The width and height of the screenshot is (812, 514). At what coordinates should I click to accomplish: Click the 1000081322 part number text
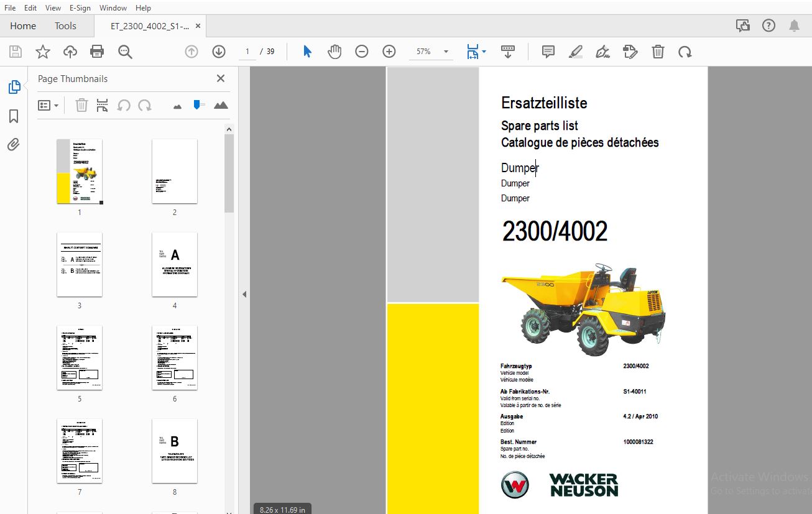click(x=638, y=442)
